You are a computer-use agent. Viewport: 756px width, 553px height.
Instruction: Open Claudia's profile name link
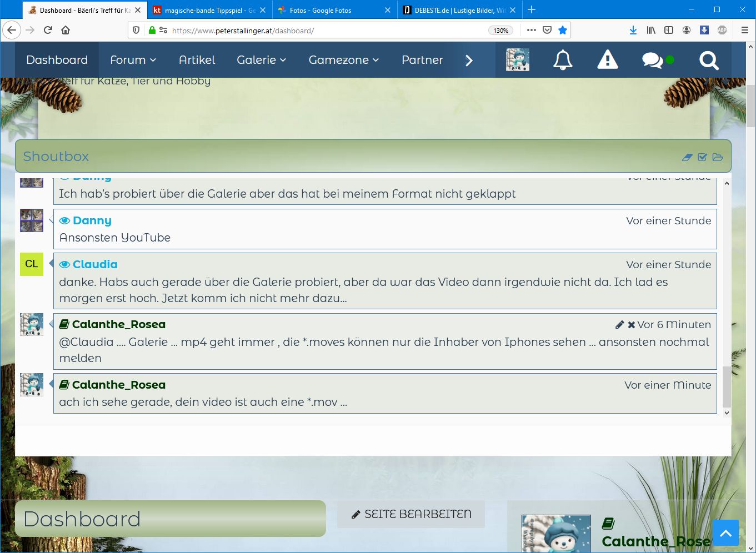(x=95, y=264)
